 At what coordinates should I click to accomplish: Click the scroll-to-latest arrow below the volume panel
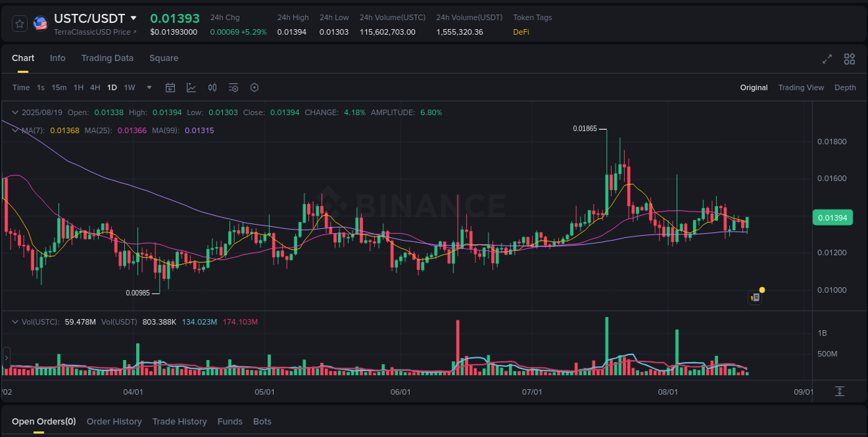839,391
